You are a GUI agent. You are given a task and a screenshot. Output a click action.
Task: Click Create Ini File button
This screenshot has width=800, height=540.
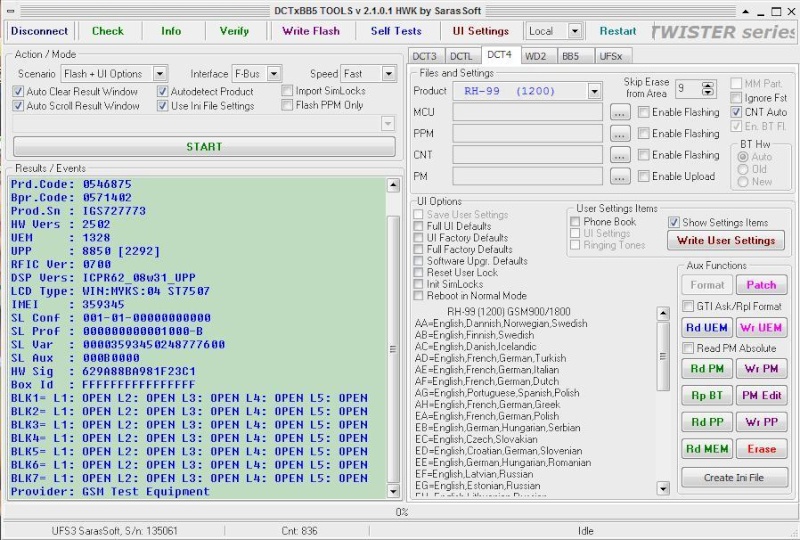tap(734, 478)
